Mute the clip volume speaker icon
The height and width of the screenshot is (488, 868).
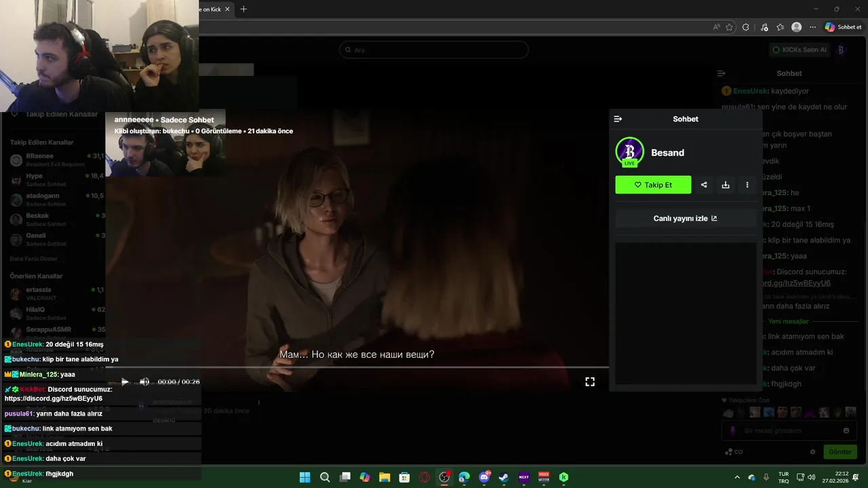(144, 382)
